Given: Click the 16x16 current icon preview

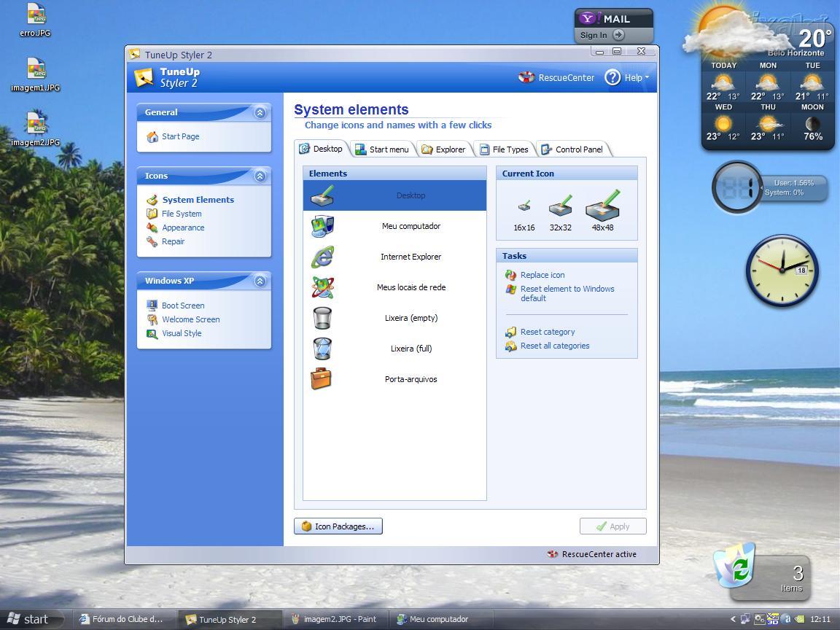Looking at the screenshot, I should (524, 206).
